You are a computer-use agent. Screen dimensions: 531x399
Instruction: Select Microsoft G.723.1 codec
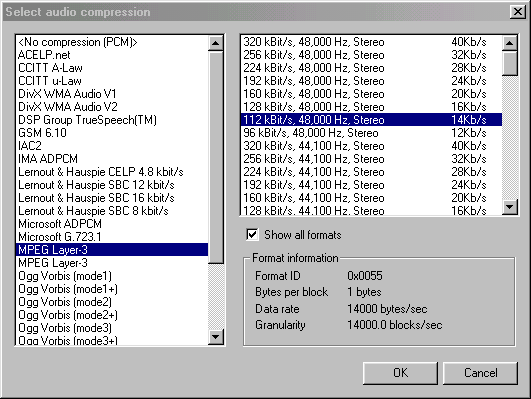(x=112, y=237)
